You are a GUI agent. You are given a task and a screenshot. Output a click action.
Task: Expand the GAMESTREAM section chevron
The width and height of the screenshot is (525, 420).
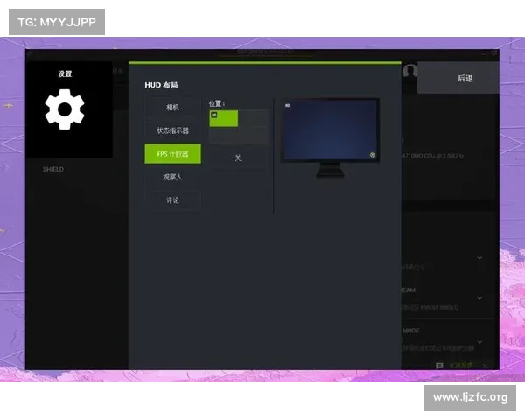[479, 298]
